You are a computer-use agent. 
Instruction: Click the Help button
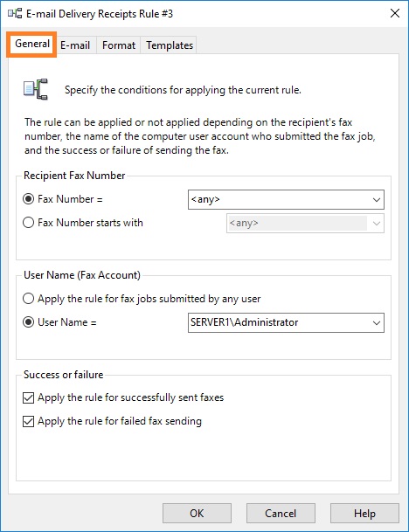(x=364, y=513)
